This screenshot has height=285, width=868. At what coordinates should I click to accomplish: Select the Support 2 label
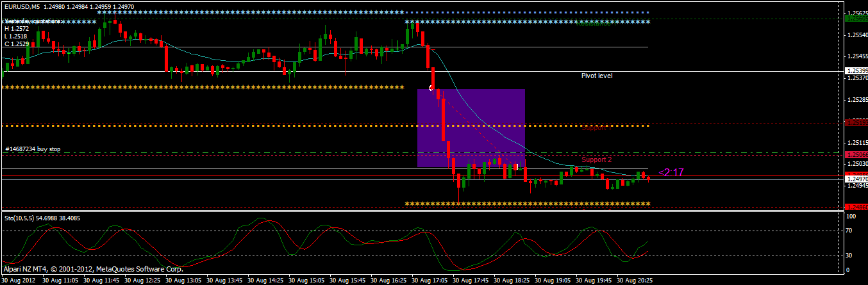[597, 159]
